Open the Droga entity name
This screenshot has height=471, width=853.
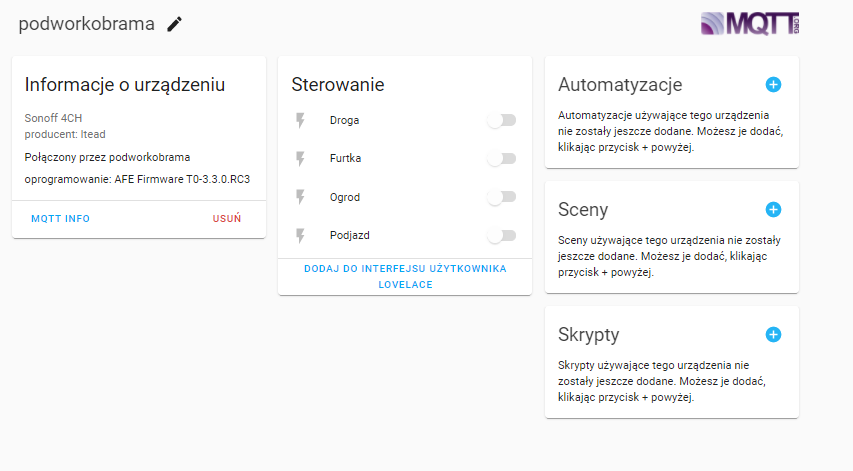(344, 120)
